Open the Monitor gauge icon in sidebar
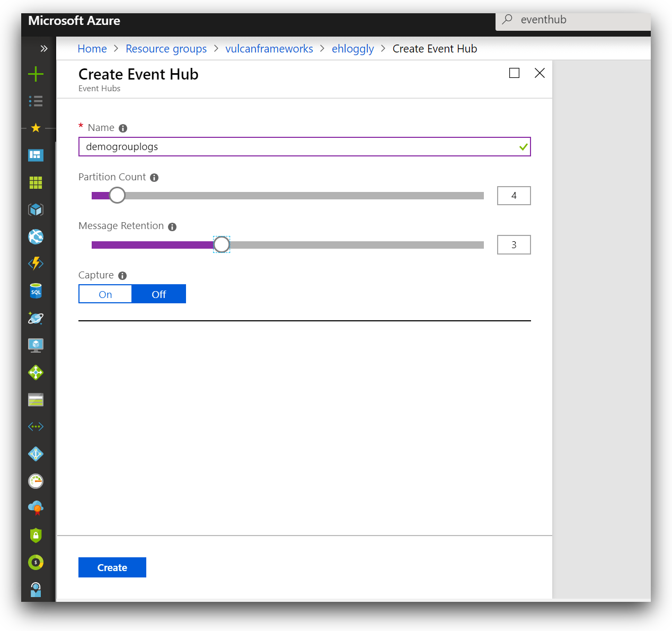Screen dimensions: 672x631 [36, 481]
